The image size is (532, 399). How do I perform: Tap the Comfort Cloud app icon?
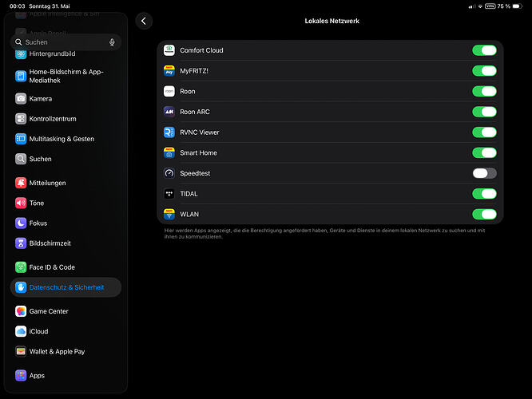click(169, 50)
